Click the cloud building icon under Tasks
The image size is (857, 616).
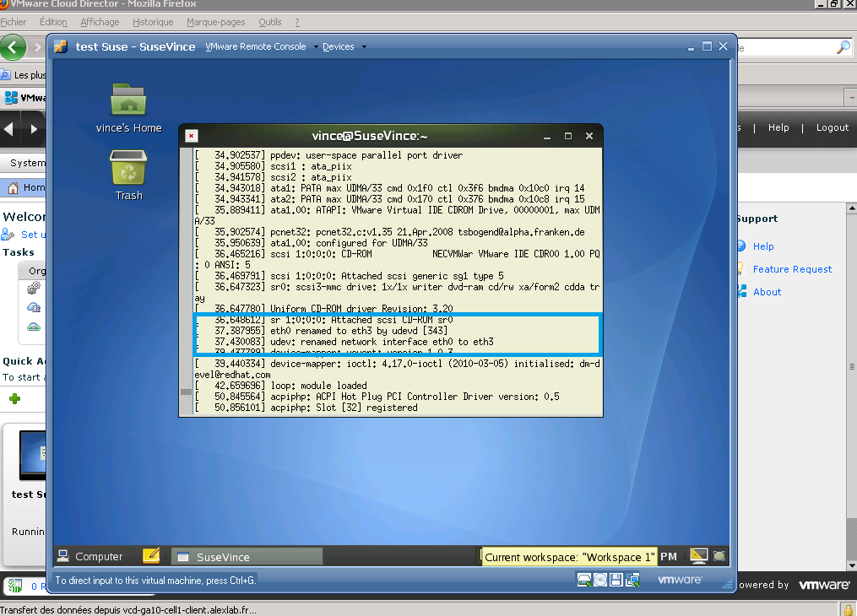point(34,307)
